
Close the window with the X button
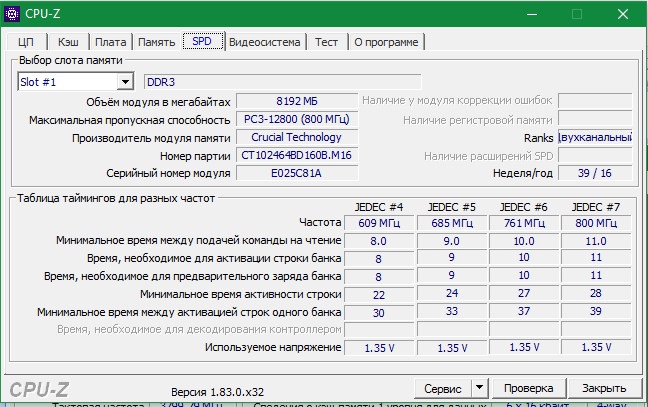pos(622,14)
